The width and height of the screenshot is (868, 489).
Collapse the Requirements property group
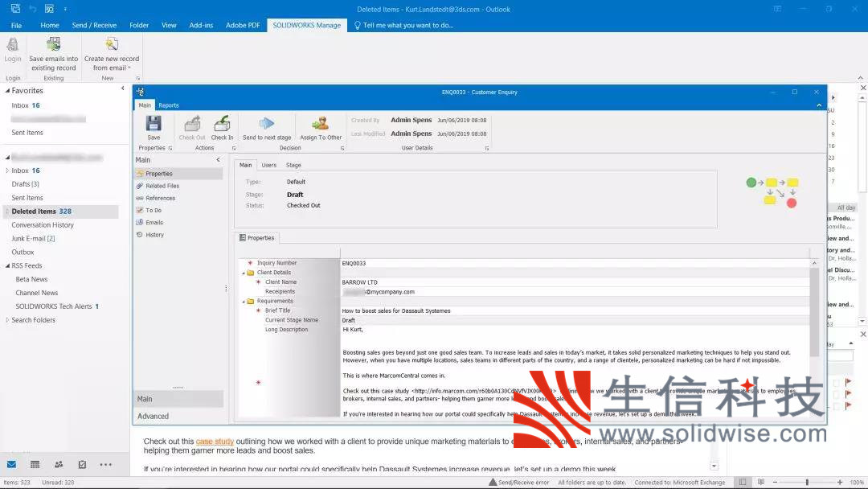(x=244, y=302)
